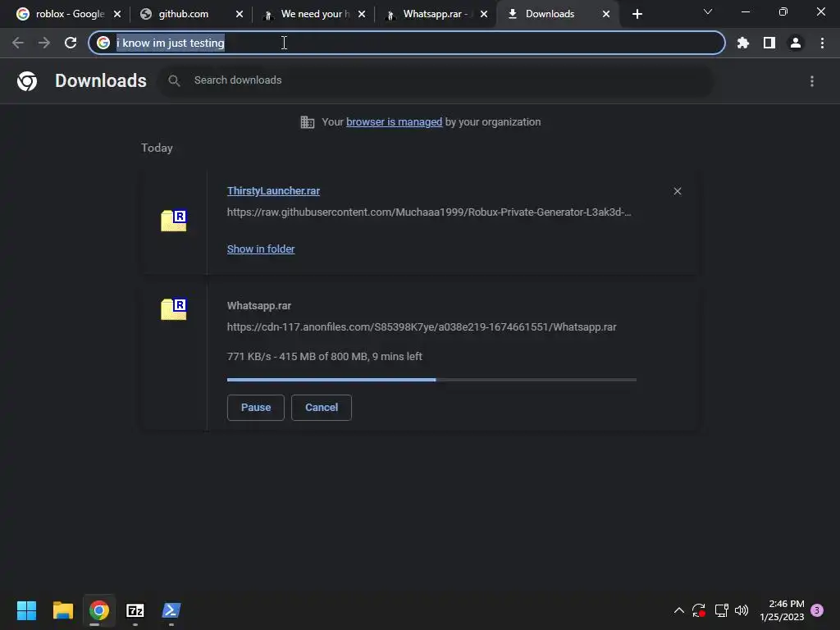Screen dimensions: 840x630
Task: Close the github.com tab
Action: pos(239,14)
